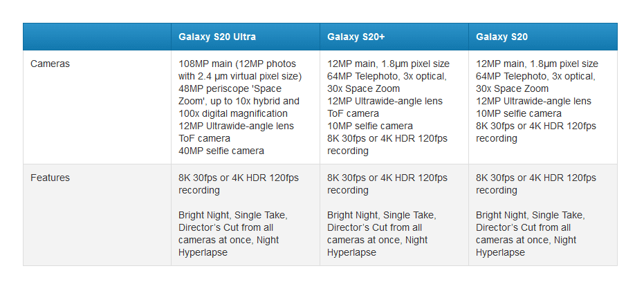Select the "Cameras" row label
The image size is (644, 293).
pyautogui.click(x=50, y=64)
